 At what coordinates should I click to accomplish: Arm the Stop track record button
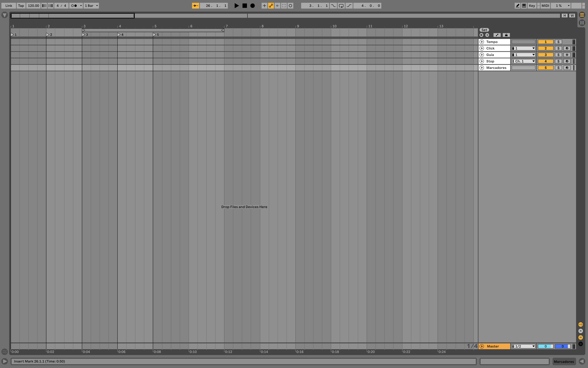(567, 61)
